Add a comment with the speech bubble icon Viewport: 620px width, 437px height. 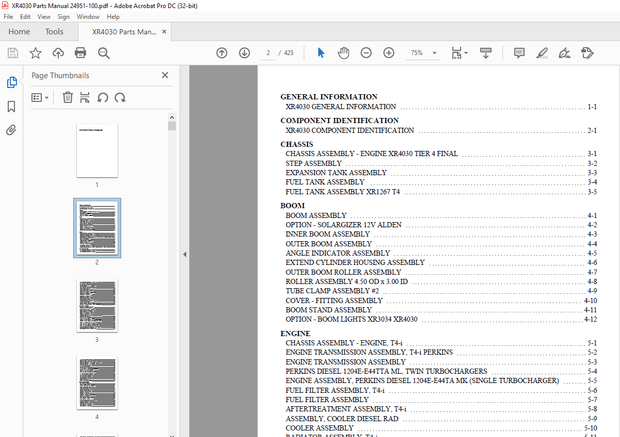[x=519, y=53]
